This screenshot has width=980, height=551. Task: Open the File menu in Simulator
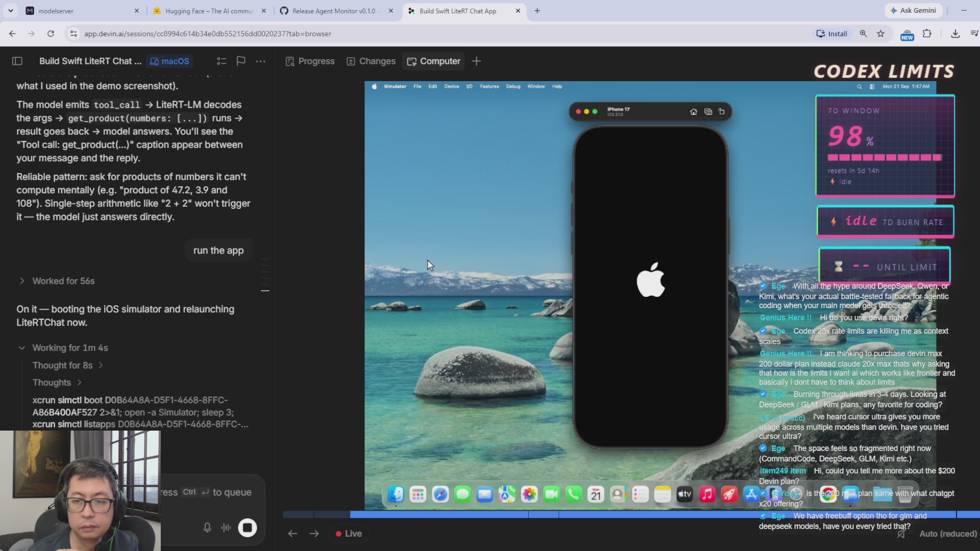[418, 87]
